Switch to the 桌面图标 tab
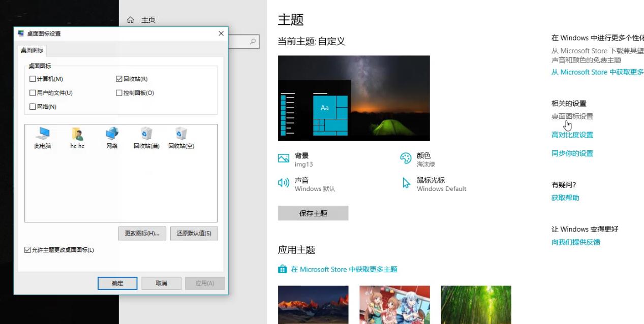The width and height of the screenshot is (644, 324). (x=31, y=50)
